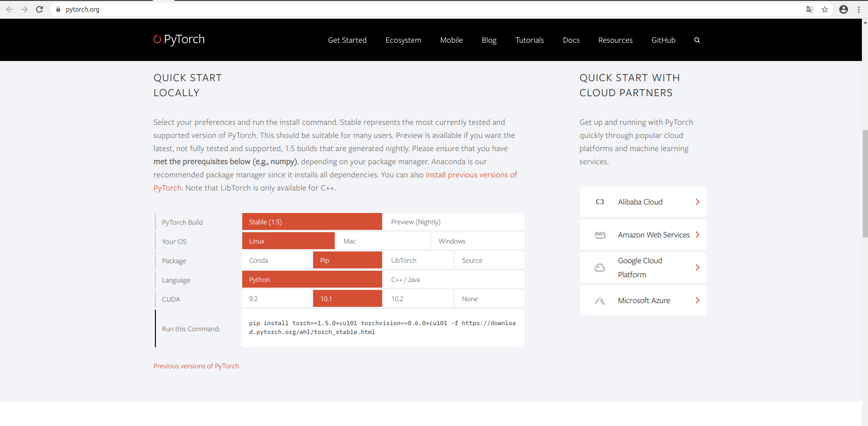Follow the 'install previous versions of PyTorch' link

click(x=471, y=175)
